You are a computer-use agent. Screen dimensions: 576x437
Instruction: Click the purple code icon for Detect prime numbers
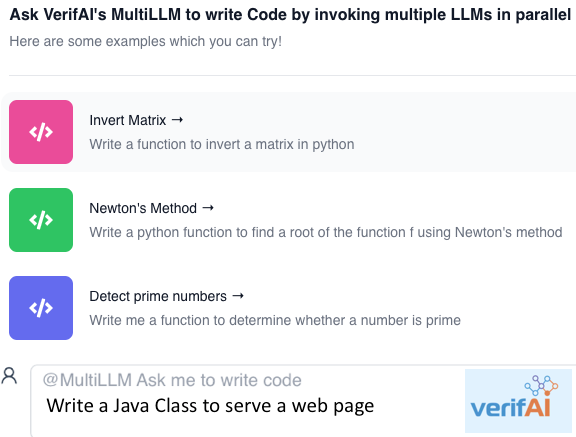[41, 308]
